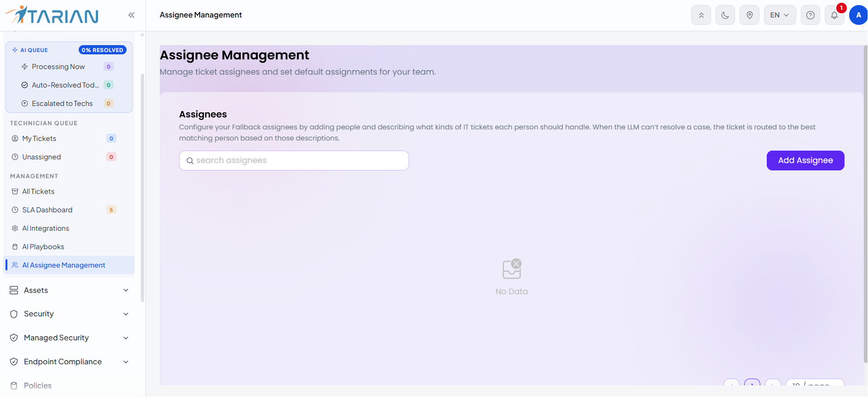Click the Managed Security shield-check icon
Viewport: 868px width, 397px height.
(x=14, y=338)
